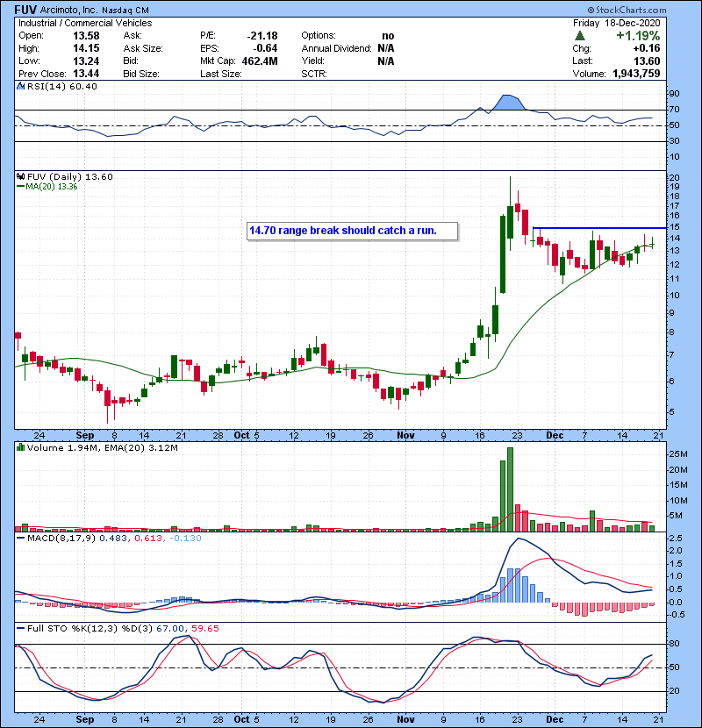This screenshot has width=702, height=728.
Task: Click the EPS value -0.64
Action: tap(265, 48)
